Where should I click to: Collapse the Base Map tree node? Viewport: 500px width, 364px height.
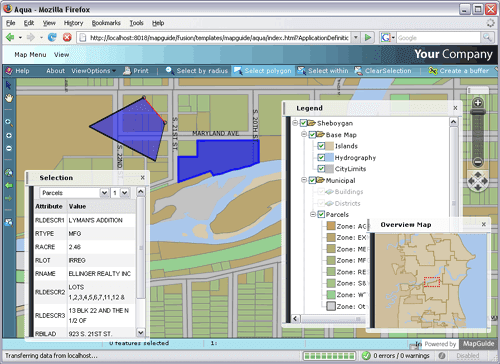(x=304, y=134)
